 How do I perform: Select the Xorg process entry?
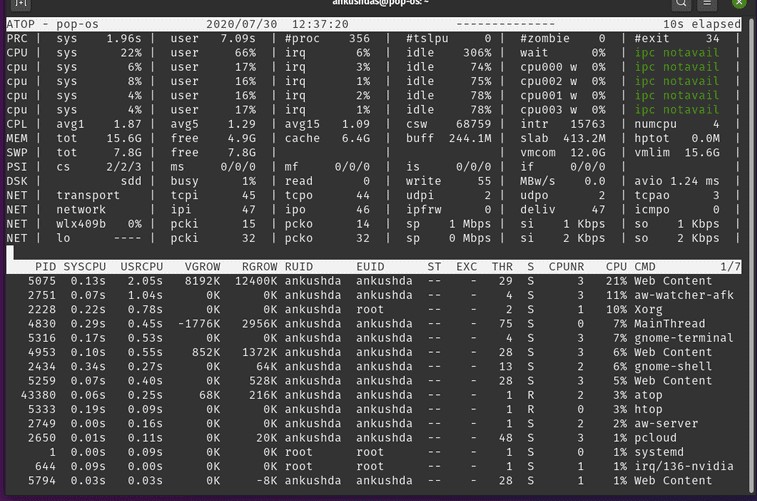pyautogui.click(x=650, y=310)
